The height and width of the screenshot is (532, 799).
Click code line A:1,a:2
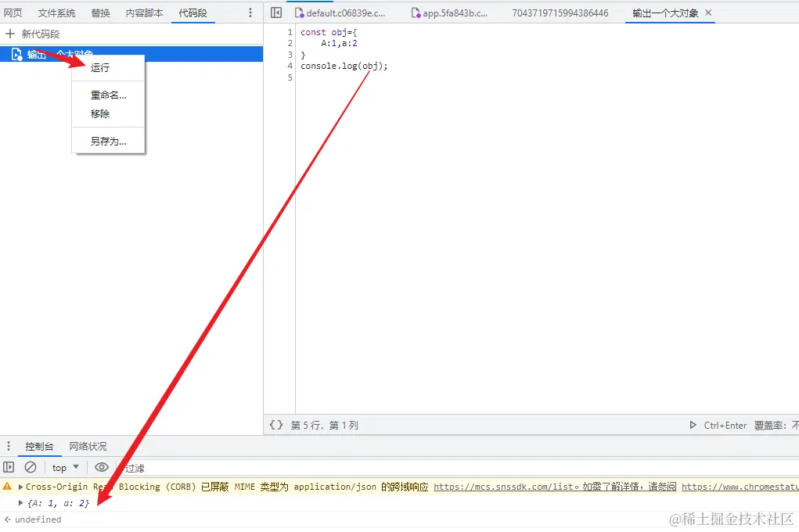(339, 43)
